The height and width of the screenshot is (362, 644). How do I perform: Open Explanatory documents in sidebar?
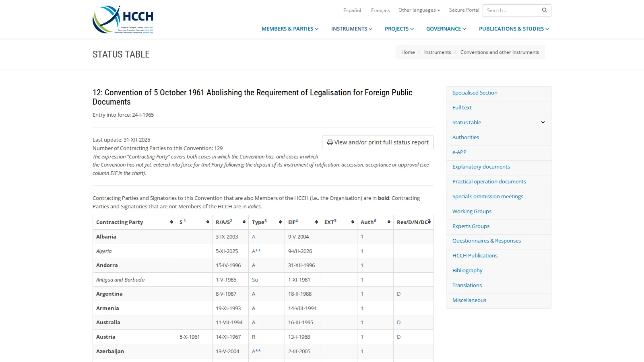coord(481,167)
